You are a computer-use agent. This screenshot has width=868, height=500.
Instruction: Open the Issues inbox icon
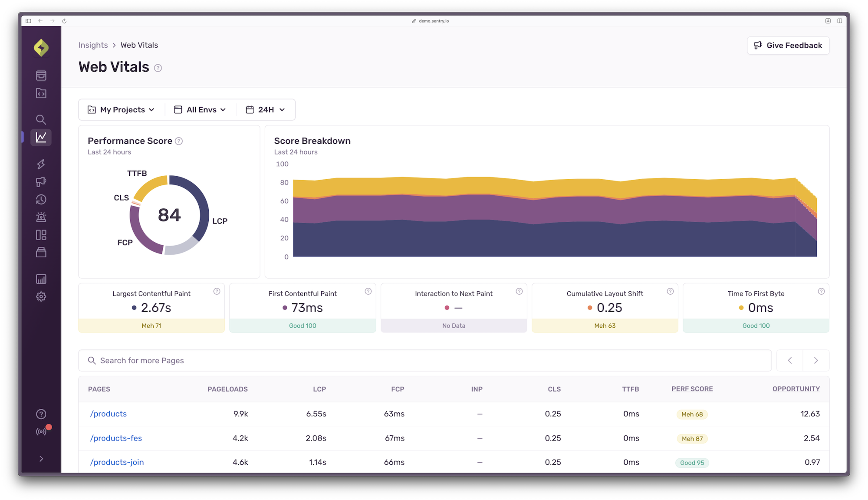(41, 75)
